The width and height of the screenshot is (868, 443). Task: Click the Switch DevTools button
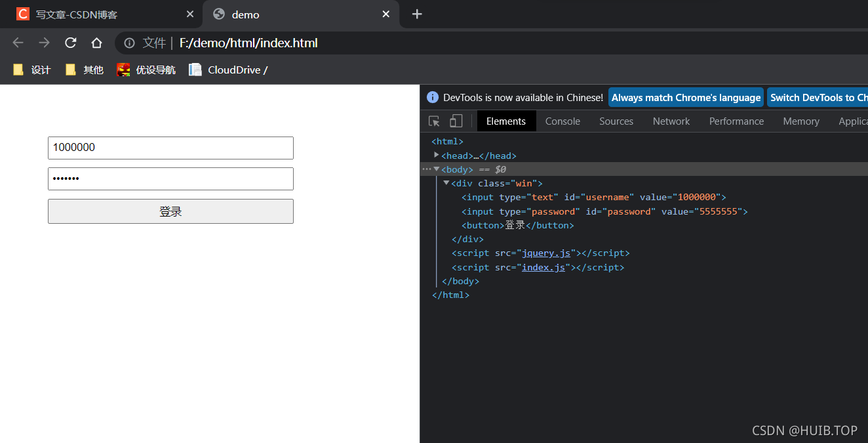tap(818, 97)
